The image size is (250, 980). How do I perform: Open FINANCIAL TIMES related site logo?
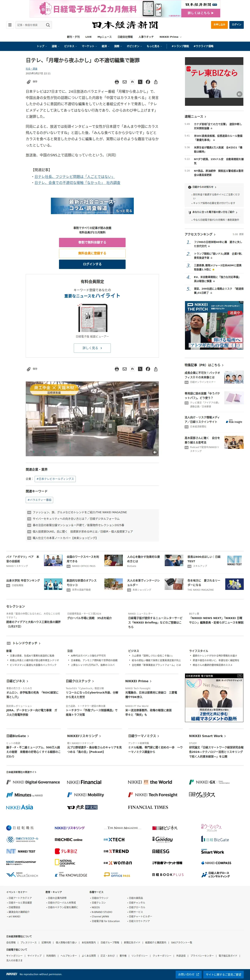point(148,807)
